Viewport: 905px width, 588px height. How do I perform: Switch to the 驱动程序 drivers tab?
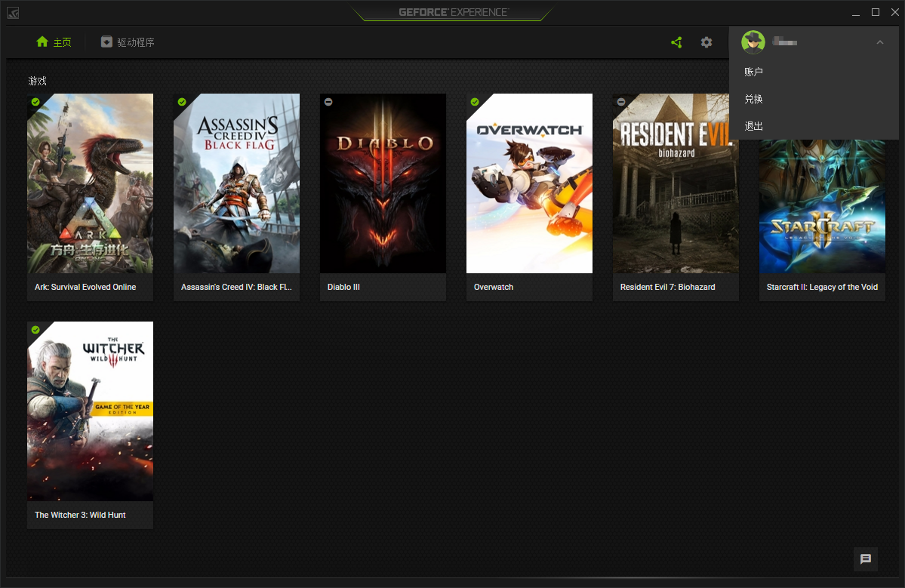tap(128, 42)
